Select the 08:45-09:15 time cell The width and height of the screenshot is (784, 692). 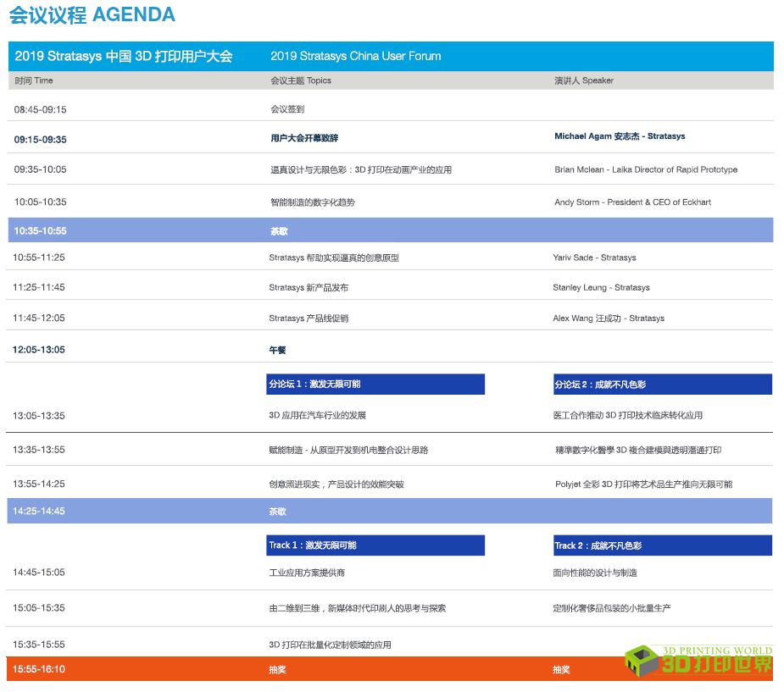pyautogui.click(x=40, y=109)
